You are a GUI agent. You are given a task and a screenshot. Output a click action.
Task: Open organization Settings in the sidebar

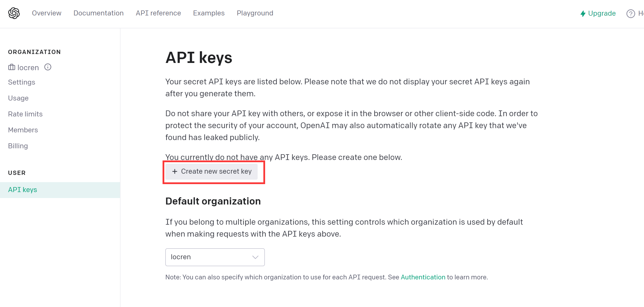(x=21, y=82)
